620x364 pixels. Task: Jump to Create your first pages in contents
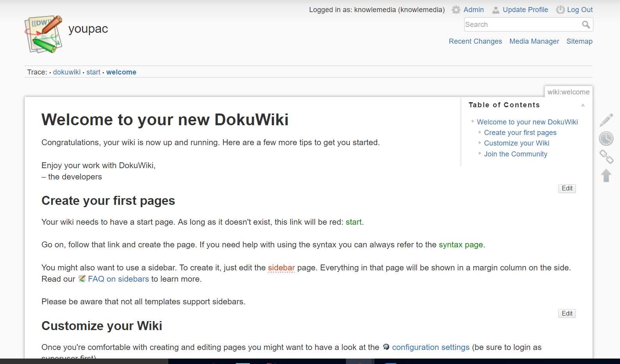[x=520, y=133]
